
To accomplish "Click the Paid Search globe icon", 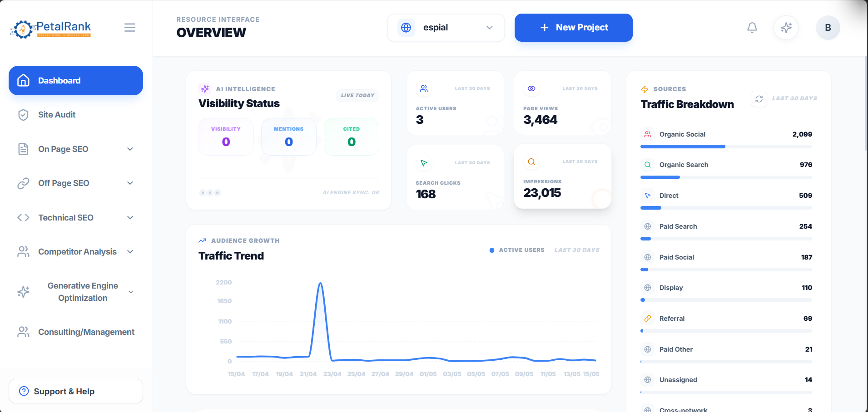I will point(648,226).
